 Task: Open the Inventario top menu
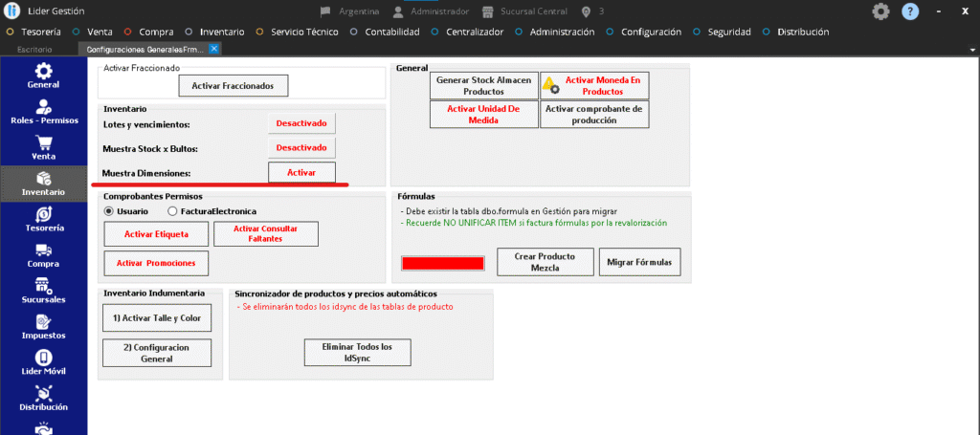tap(214, 32)
